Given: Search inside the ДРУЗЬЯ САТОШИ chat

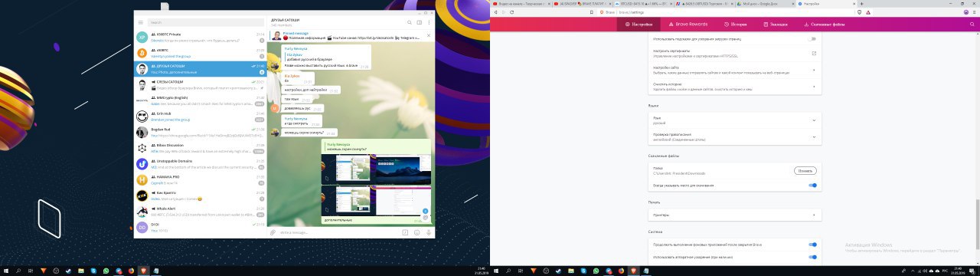Looking at the screenshot, I should tap(410, 23).
